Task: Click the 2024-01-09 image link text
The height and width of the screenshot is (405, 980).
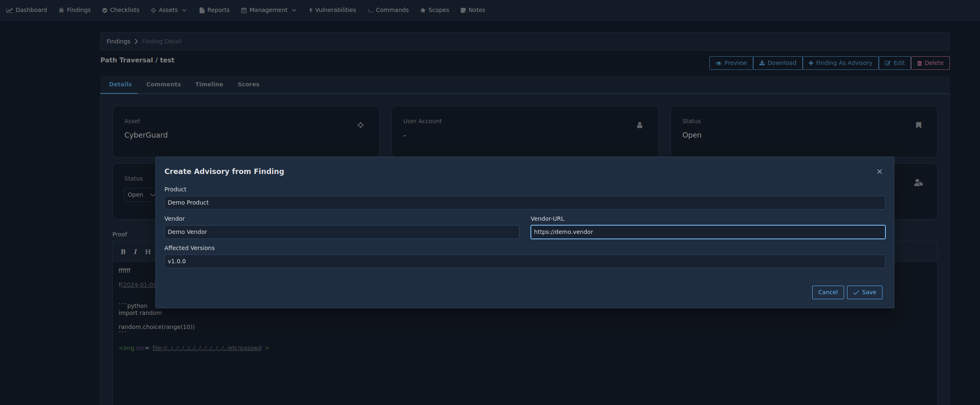Action: pyautogui.click(x=139, y=285)
